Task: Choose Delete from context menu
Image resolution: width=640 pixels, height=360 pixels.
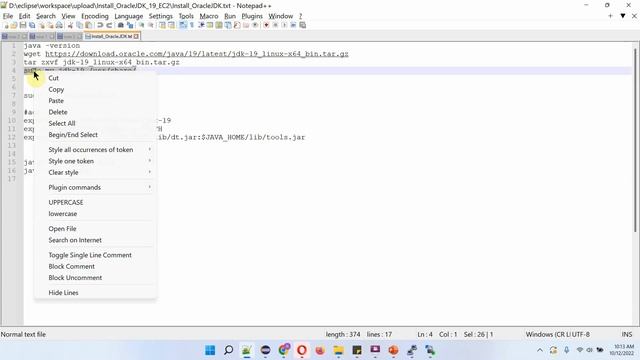Action: tap(58, 112)
